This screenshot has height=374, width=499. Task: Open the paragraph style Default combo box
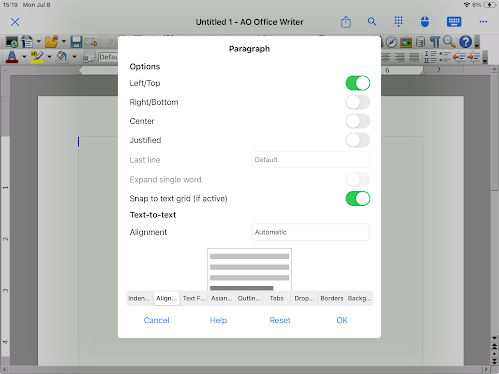point(108,57)
